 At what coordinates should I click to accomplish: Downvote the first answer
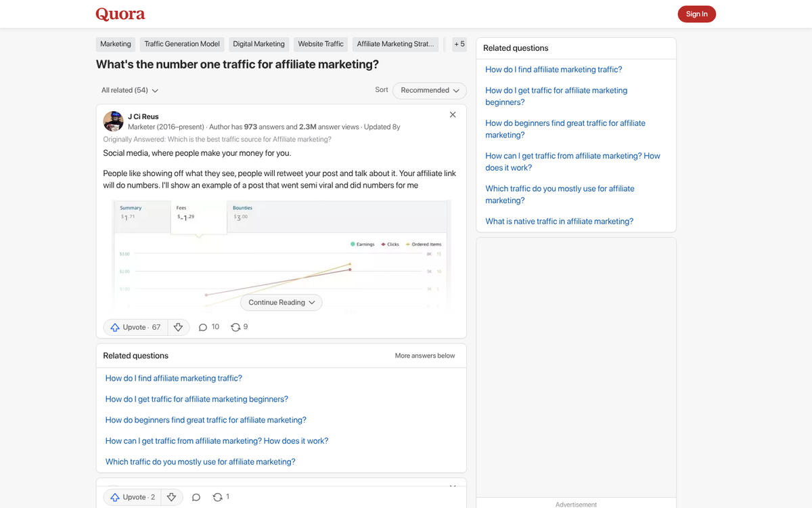coord(178,326)
